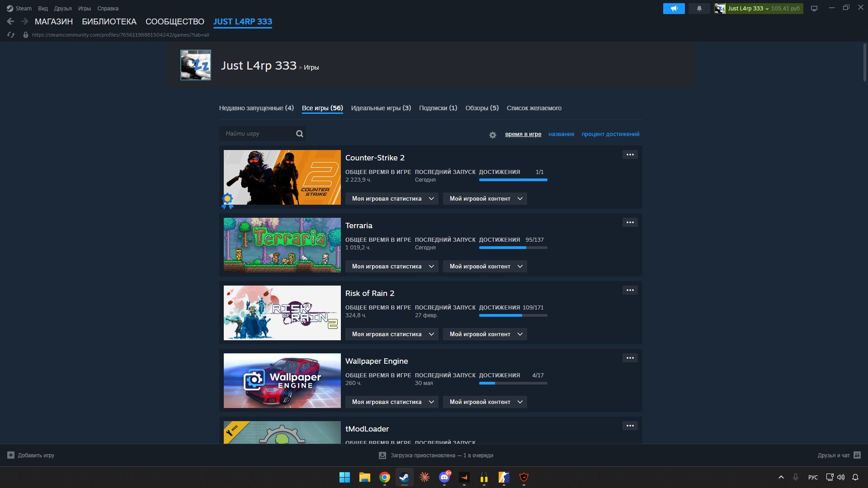The width and height of the screenshot is (868, 488).
Task: Open the three-dot menu for tModLoader
Action: click(630, 426)
